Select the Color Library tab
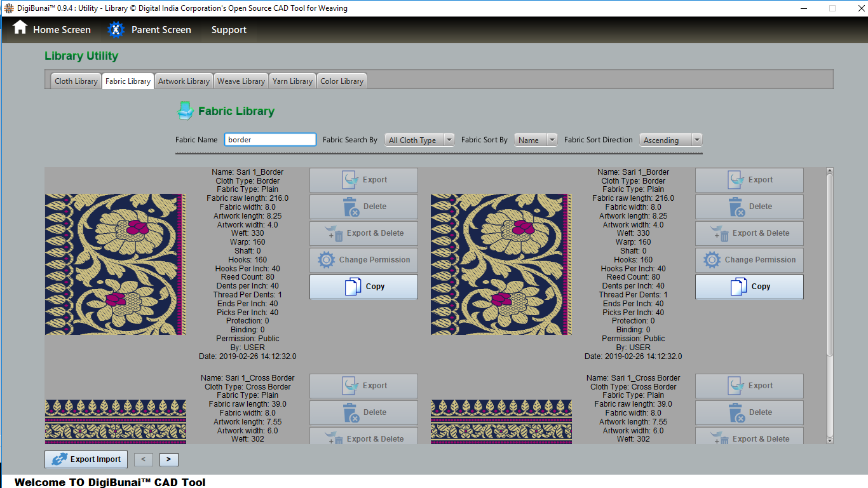The image size is (868, 488). pyautogui.click(x=342, y=81)
